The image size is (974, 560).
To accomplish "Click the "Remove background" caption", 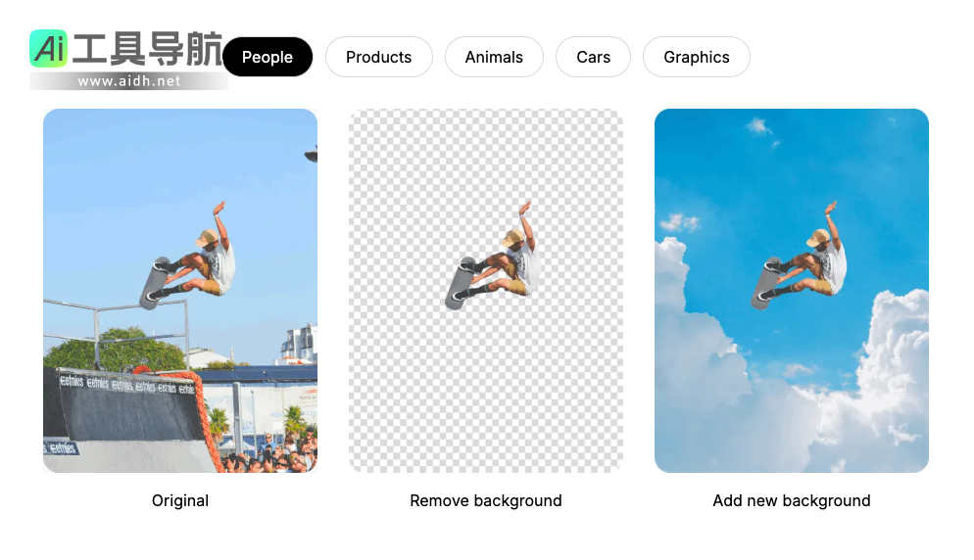I will tap(486, 500).
